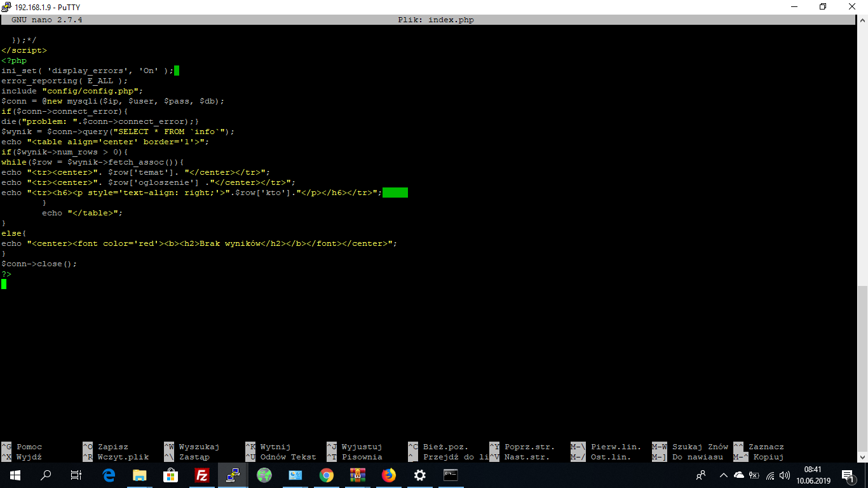Open the Command Prompt taskbar icon
This screenshot has width=868, height=488.
coord(451,475)
